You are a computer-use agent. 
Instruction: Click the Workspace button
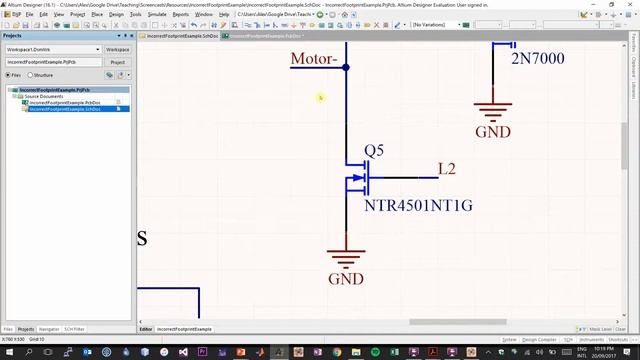click(x=118, y=49)
